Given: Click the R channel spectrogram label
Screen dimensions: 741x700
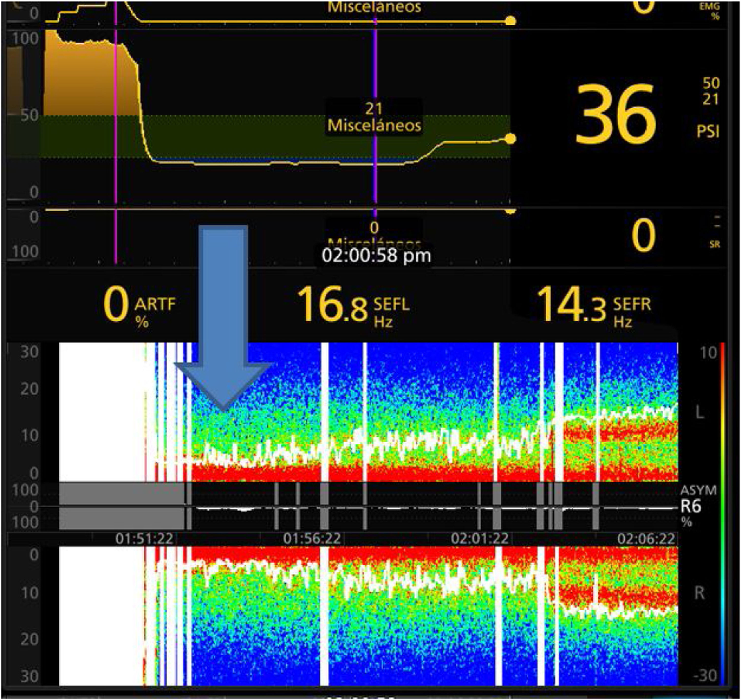Looking at the screenshot, I should [700, 593].
